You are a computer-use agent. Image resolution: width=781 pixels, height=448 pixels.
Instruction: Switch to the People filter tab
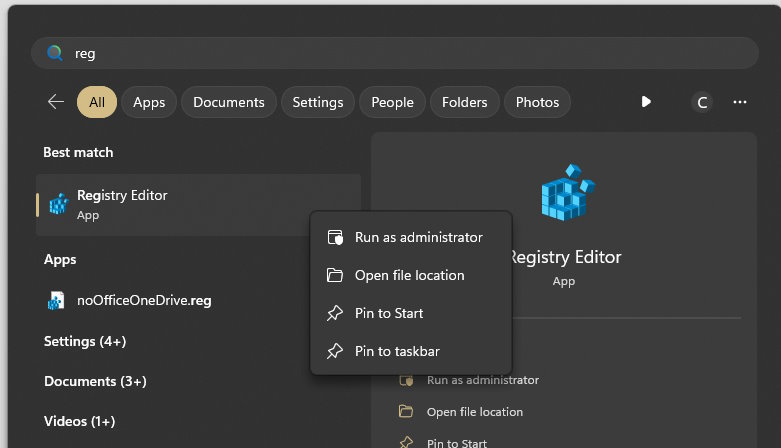pyautogui.click(x=392, y=102)
